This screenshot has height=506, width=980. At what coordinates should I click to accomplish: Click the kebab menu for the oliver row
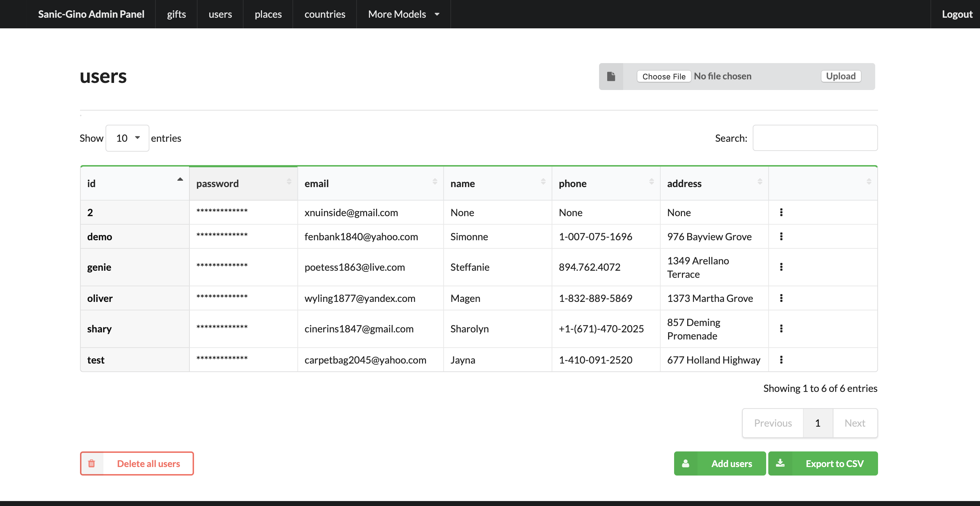[x=781, y=298]
